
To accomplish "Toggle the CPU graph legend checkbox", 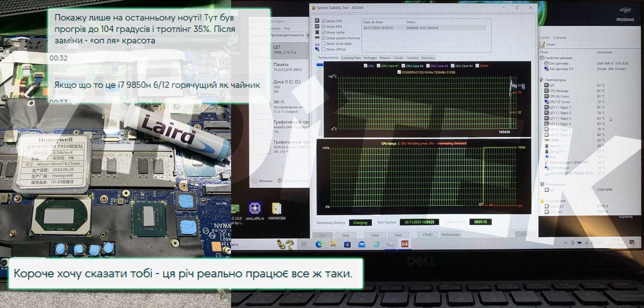I will 365,66.
